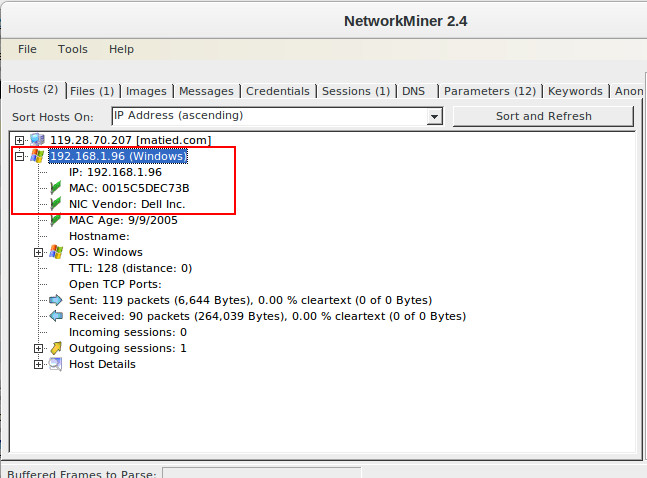Switch to the Files (1) tab

coord(92,91)
